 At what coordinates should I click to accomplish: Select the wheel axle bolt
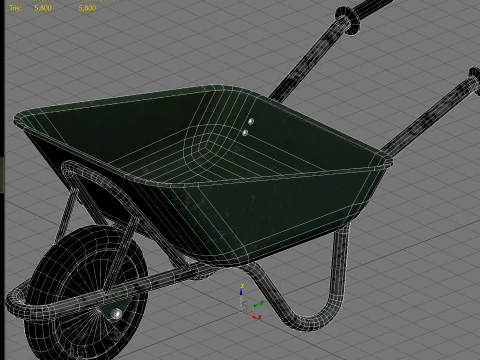coord(116,313)
